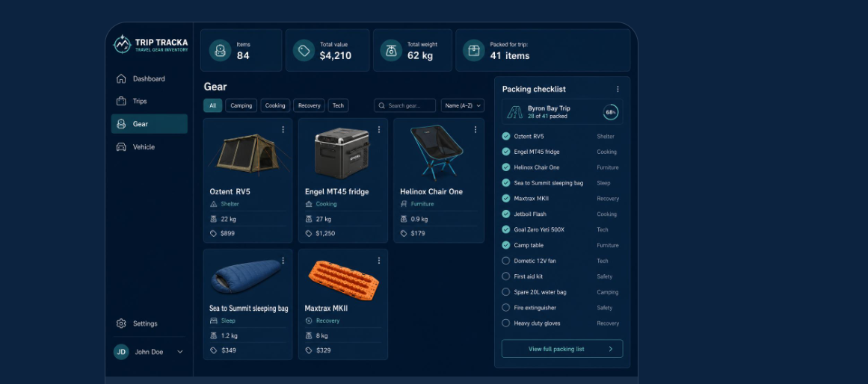Screen dimensions: 868x384
Task: Open the Name (A–Z) sort dropdown
Action: (x=462, y=105)
